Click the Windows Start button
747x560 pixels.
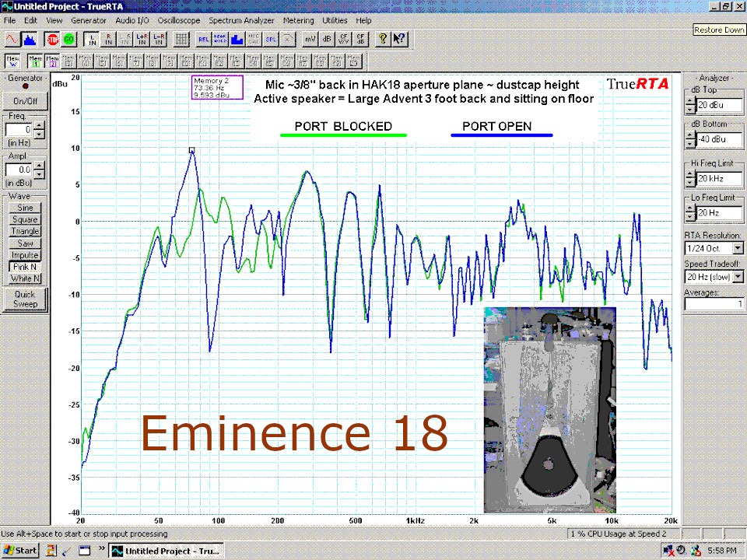tap(20, 551)
